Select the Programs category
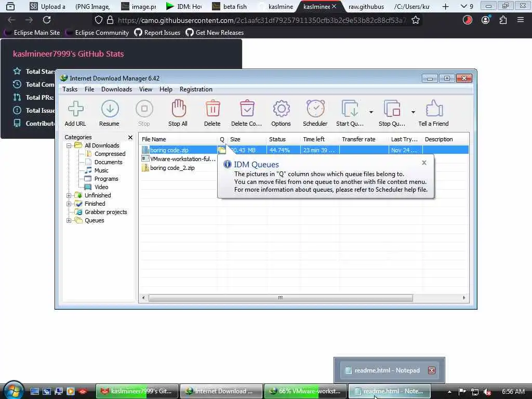532x399 pixels. [x=106, y=179]
